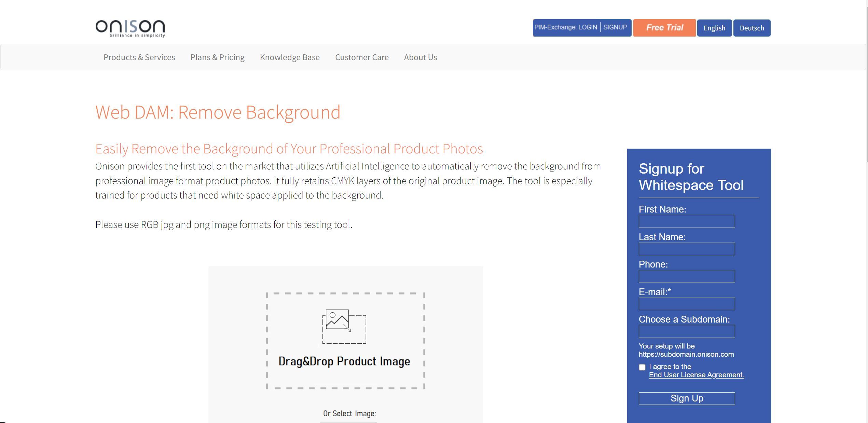The width and height of the screenshot is (868, 423).
Task: Expand the Plans & Pricing dropdown menu
Action: point(218,57)
